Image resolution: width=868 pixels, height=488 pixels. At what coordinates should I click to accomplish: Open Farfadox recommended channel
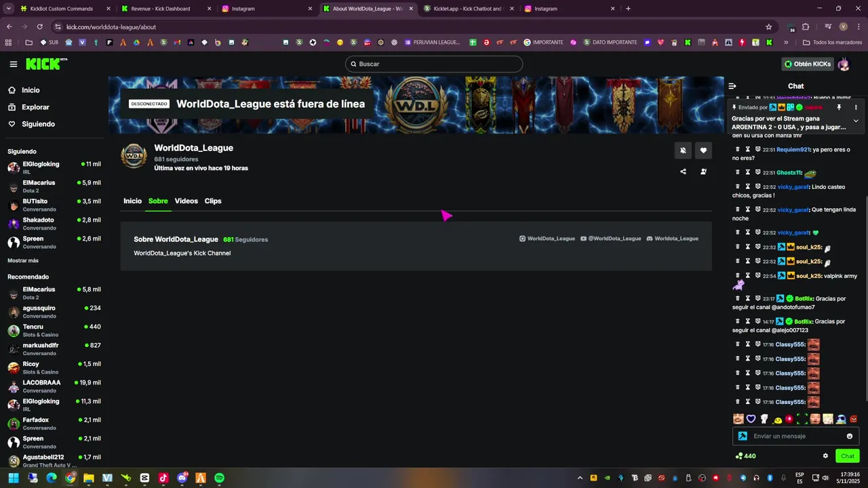pyautogui.click(x=54, y=424)
